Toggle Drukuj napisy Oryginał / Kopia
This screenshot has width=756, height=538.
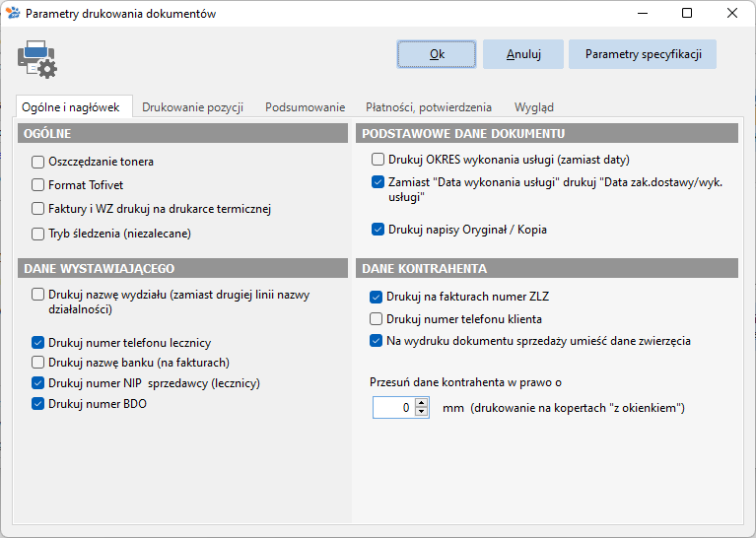(378, 230)
